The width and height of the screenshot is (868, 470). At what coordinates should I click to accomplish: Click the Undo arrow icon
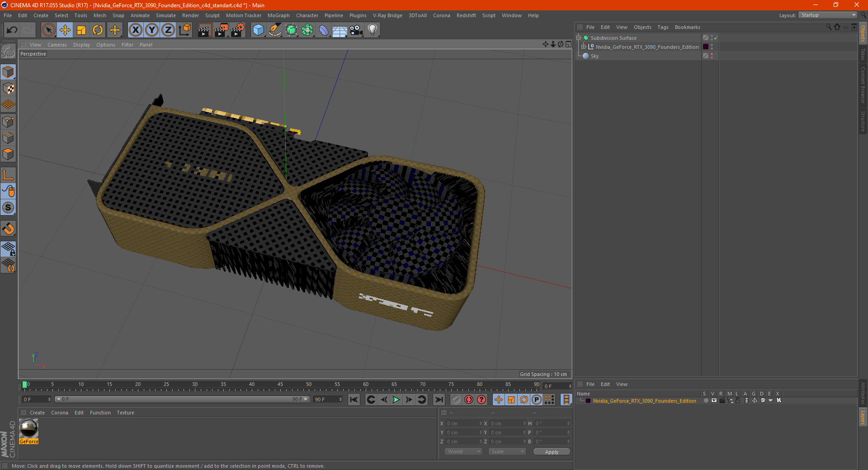coord(12,30)
